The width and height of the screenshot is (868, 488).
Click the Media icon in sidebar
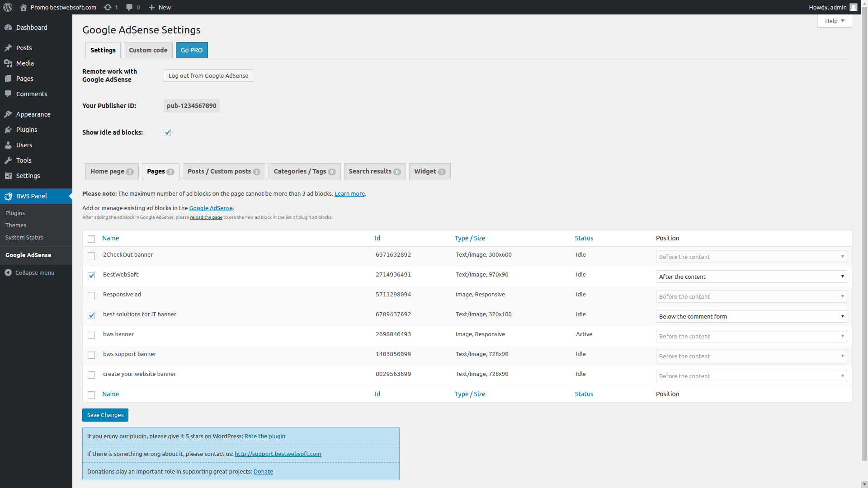coord(8,63)
